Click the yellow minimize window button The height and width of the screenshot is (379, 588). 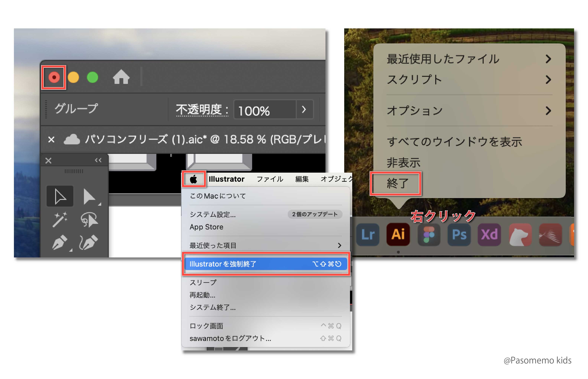coord(73,77)
